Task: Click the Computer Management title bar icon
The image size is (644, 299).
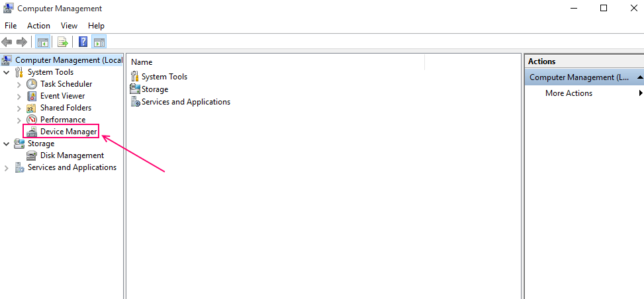Action: [8, 8]
